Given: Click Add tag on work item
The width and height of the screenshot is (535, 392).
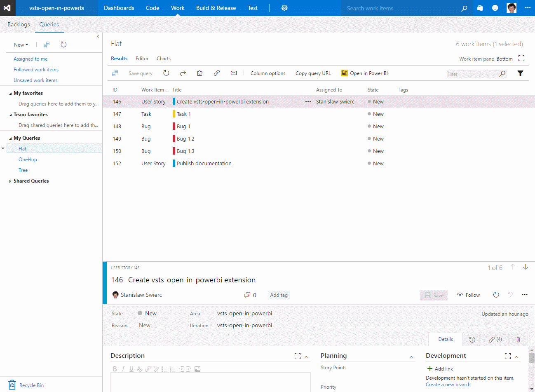Looking at the screenshot, I should (x=279, y=295).
